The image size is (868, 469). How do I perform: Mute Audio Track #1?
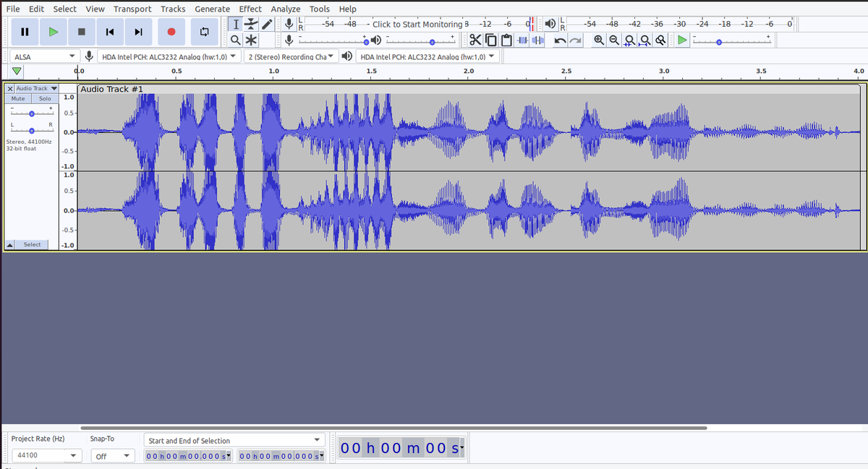18,98
